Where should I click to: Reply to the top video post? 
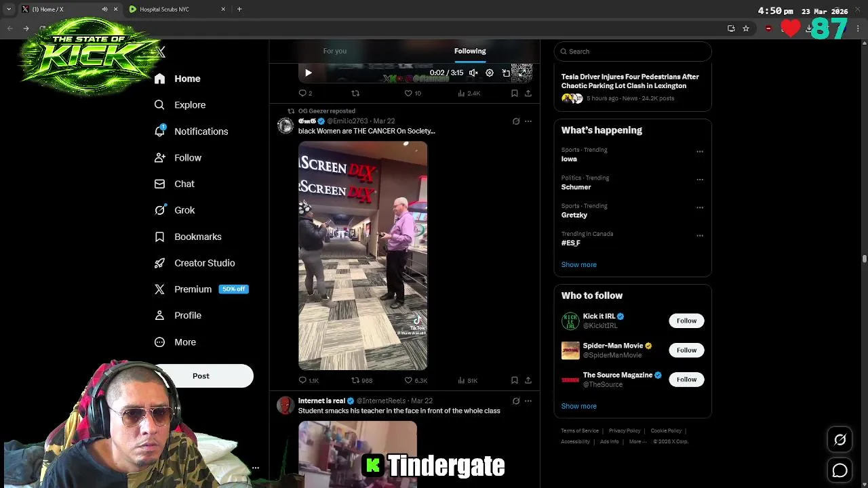pyautogui.click(x=305, y=93)
